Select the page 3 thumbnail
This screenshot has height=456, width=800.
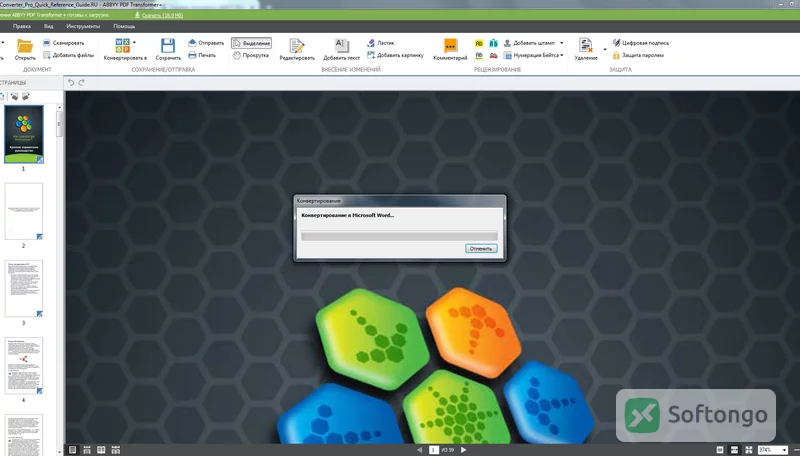[x=24, y=289]
